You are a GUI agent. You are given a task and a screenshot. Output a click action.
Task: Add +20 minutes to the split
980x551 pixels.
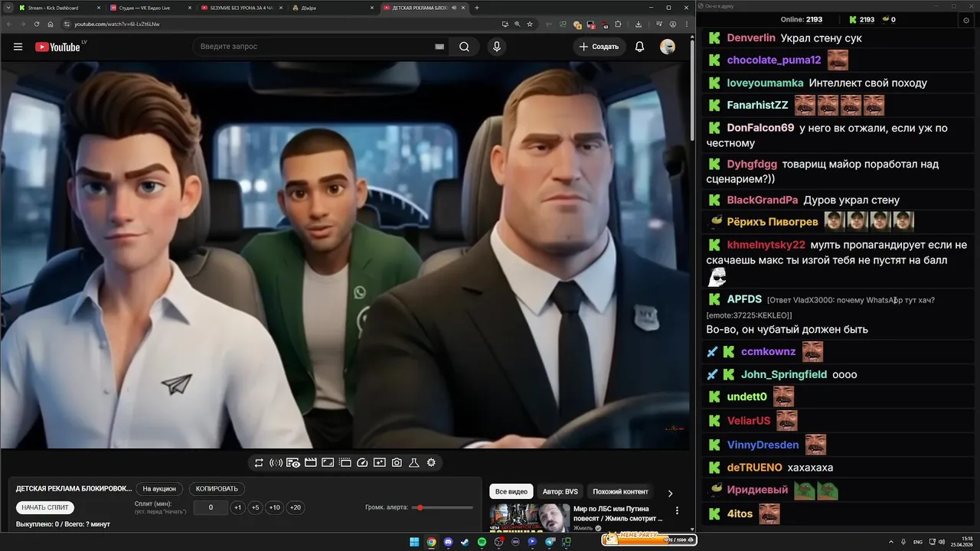295,507
